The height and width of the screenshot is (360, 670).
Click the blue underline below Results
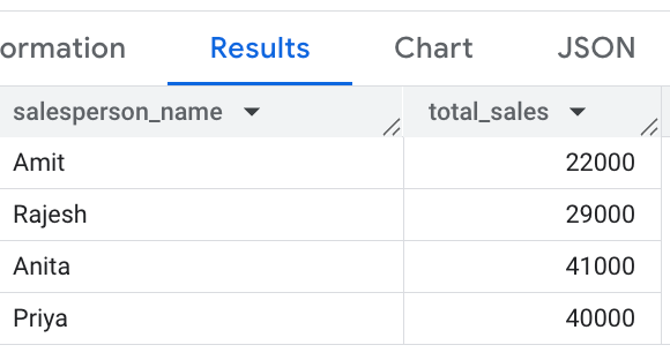[x=260, y=83]
